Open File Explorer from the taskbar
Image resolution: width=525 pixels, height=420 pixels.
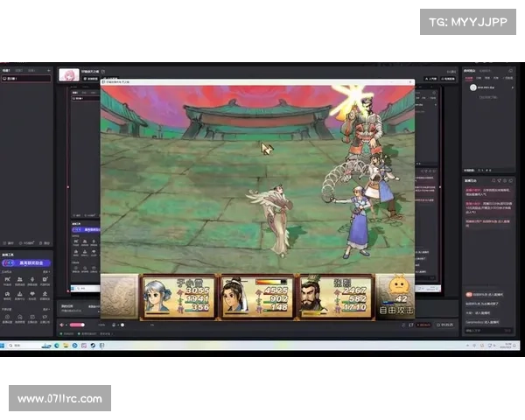coord(66,346)
